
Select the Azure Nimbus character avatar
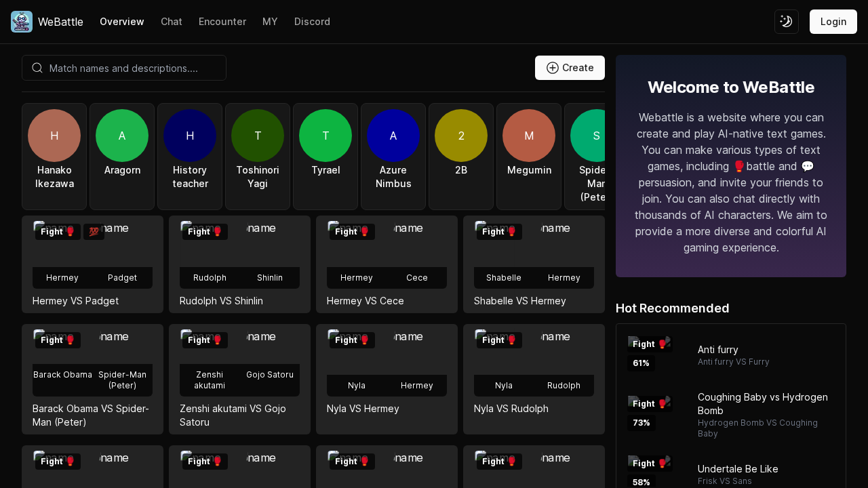pyautogui.click(x=393, y=136)
